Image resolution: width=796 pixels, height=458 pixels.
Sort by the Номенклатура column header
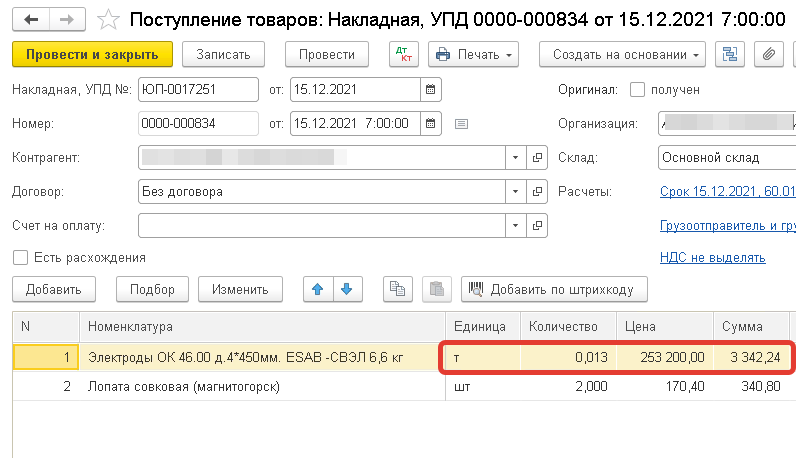pyautogui.click(x=262, y=326)
